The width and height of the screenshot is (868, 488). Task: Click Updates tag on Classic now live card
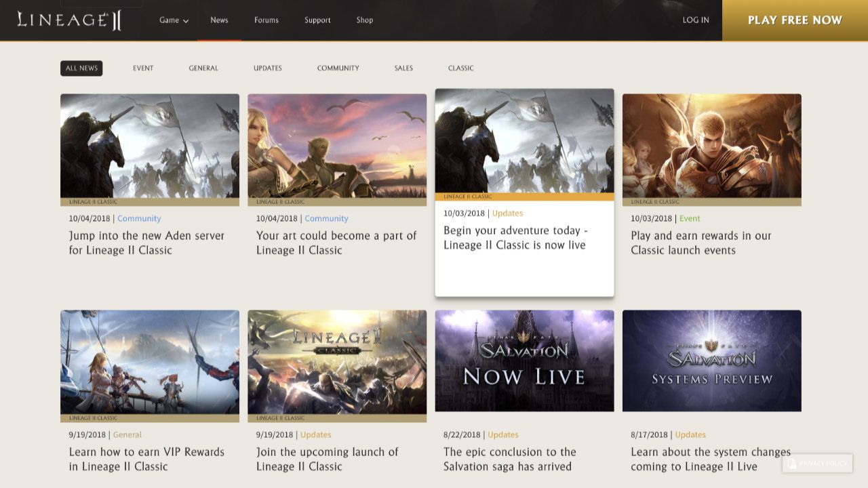(507, 213)
